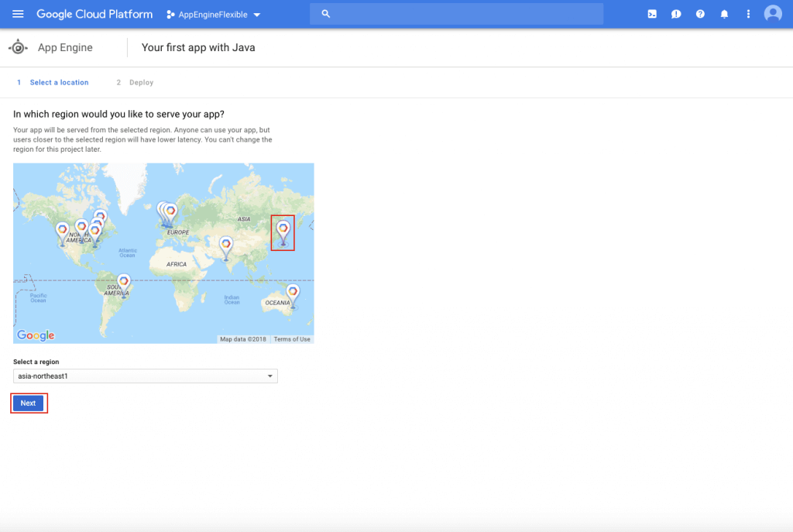Open the Help question mark icon

coord(699,13)
